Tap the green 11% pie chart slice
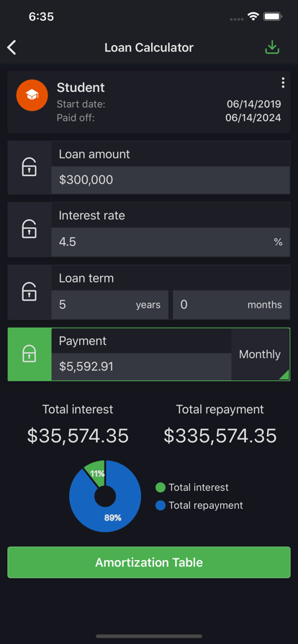The height and width of the screenshot is (644, 298). tap(96, 471)
